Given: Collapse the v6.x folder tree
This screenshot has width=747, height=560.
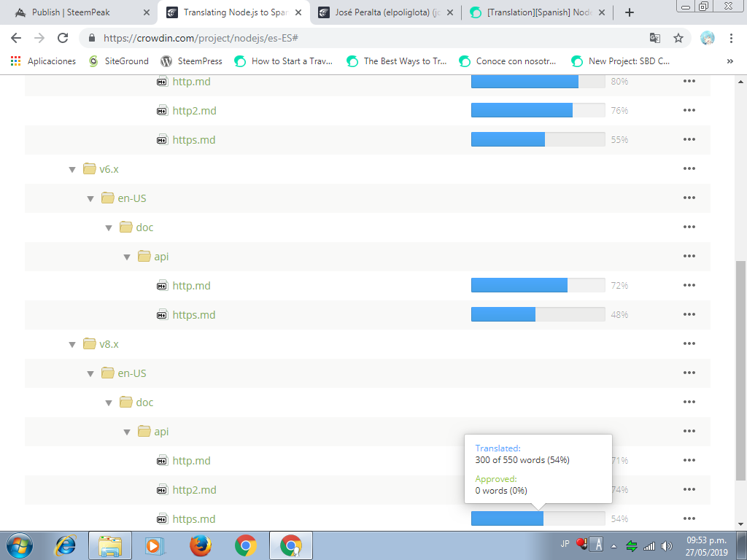Looking at the screenshot, I should [72, 169].
